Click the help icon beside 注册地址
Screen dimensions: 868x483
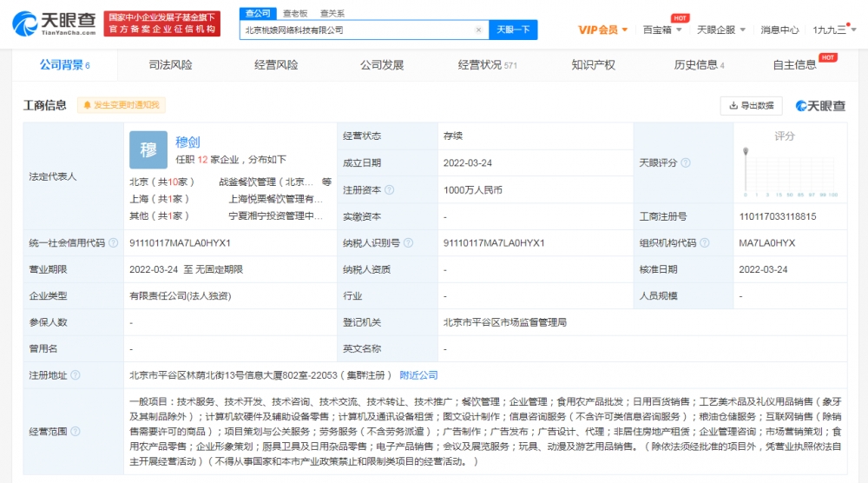[76, 375]
